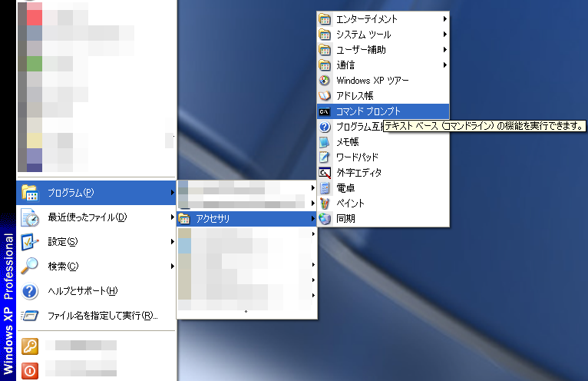Click the 通信 label text
The height and width of the screenshot is (381, 588).
click(x=345, y=65)
